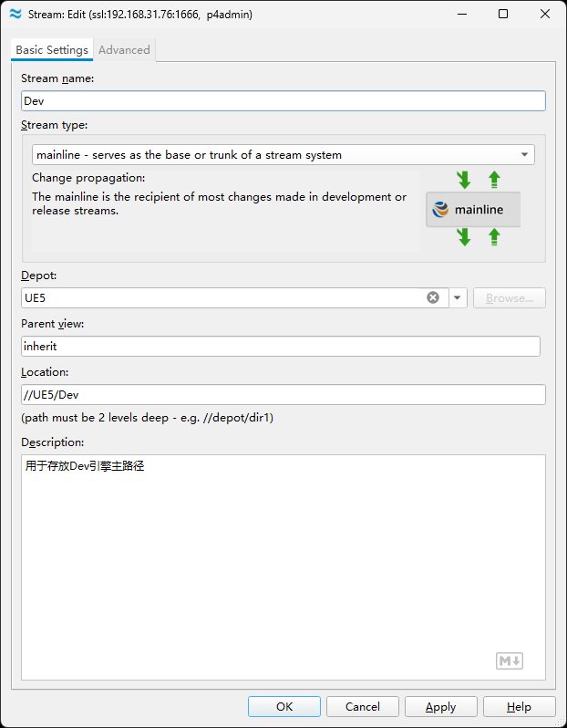Image resolution: width=567 pixels, height=728 pixels.
Task: Click the bottom-right green upward arrow below mainline
Action: tap(494, 237)
